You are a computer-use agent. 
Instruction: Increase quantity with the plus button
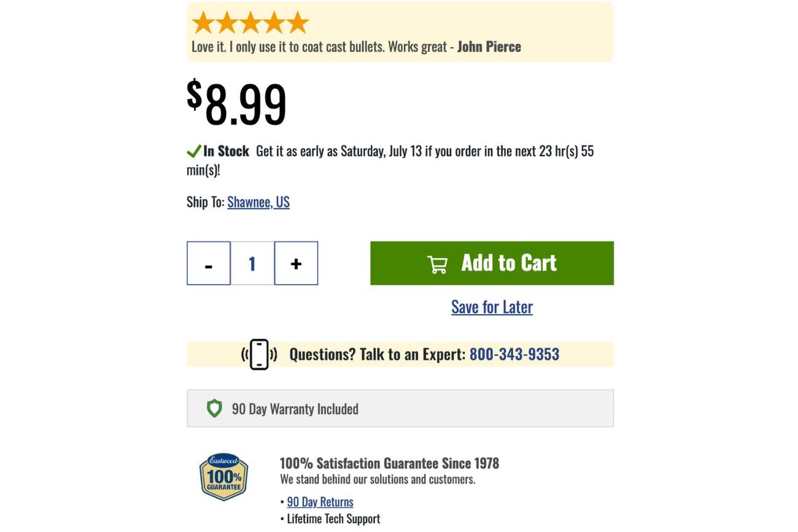coord(296,263)
